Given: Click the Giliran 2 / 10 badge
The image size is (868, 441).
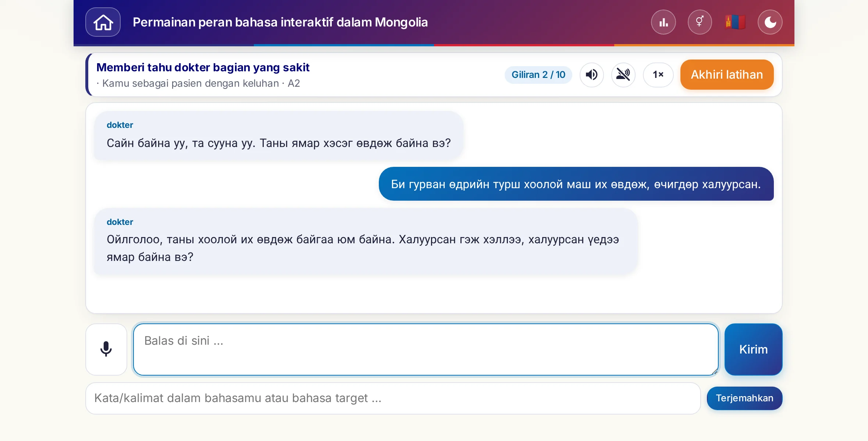Looking at the screenshot, I should (x=538, y=75).
